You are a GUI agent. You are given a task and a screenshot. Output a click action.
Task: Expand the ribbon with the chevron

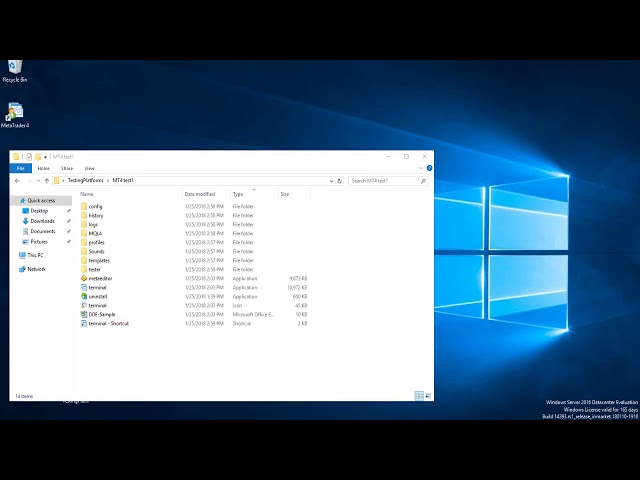(420, 168)
